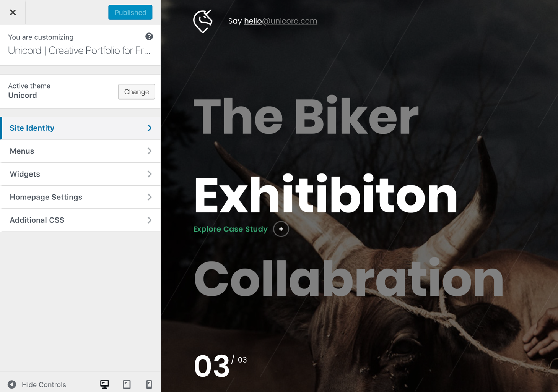Image resolution: width=558 pixels, height=392 pixels.
Task: Switch to mobile preview icon
Action: 149,384
